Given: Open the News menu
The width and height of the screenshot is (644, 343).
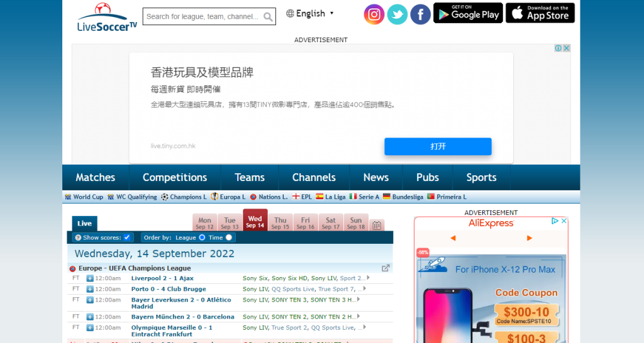Looking at the screenshot, I should (x=376, y=177).
